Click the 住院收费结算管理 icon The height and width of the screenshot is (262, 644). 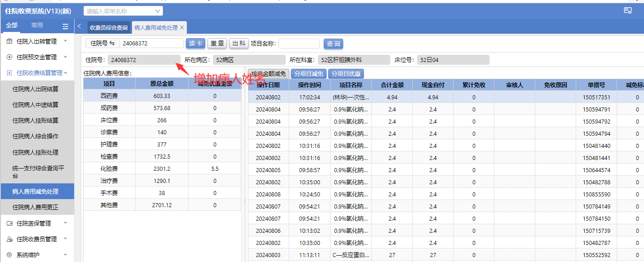pos(9,73)
